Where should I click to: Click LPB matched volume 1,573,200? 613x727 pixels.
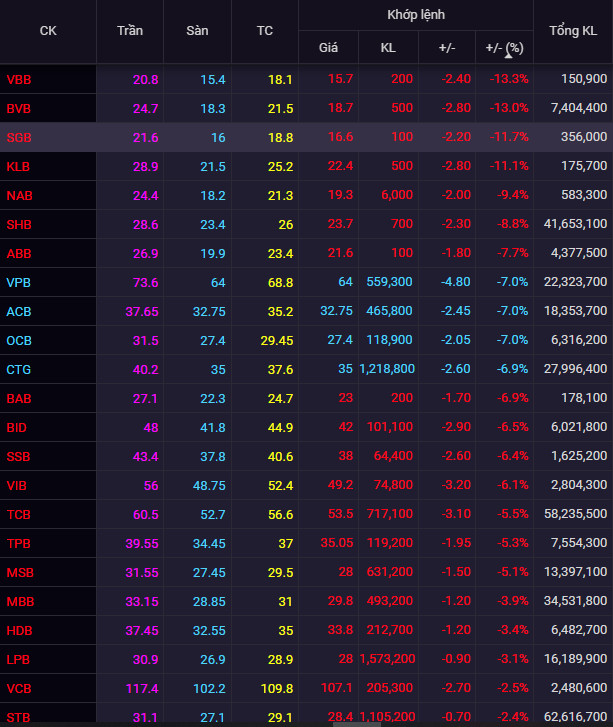(x=387, y=658)
